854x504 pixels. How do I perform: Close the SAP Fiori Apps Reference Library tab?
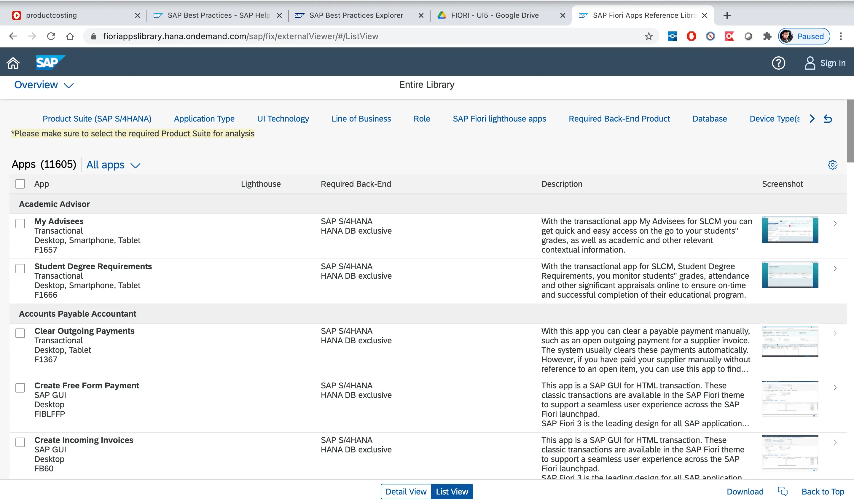(x=705, y=15)
